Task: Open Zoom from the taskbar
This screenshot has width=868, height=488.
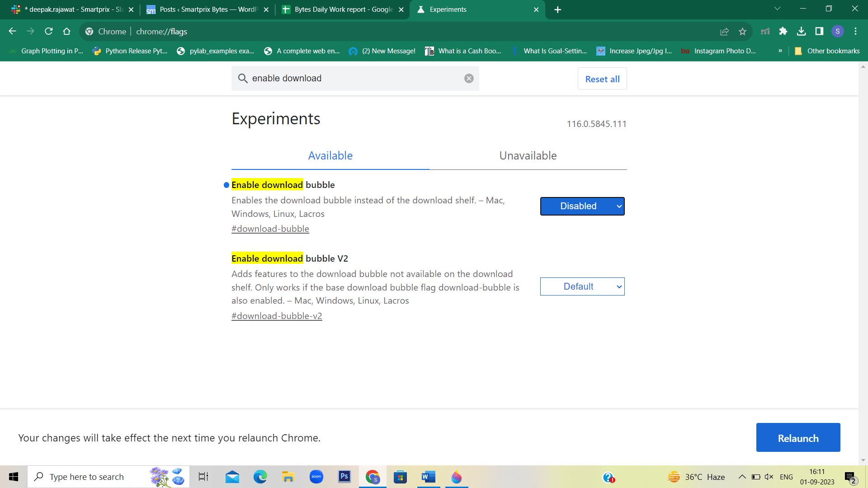Action: [316, 477]
